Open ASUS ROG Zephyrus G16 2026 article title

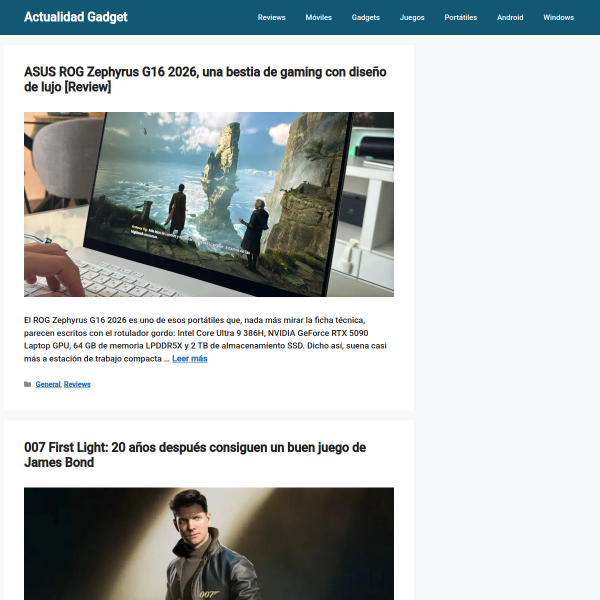coord(205,79)
